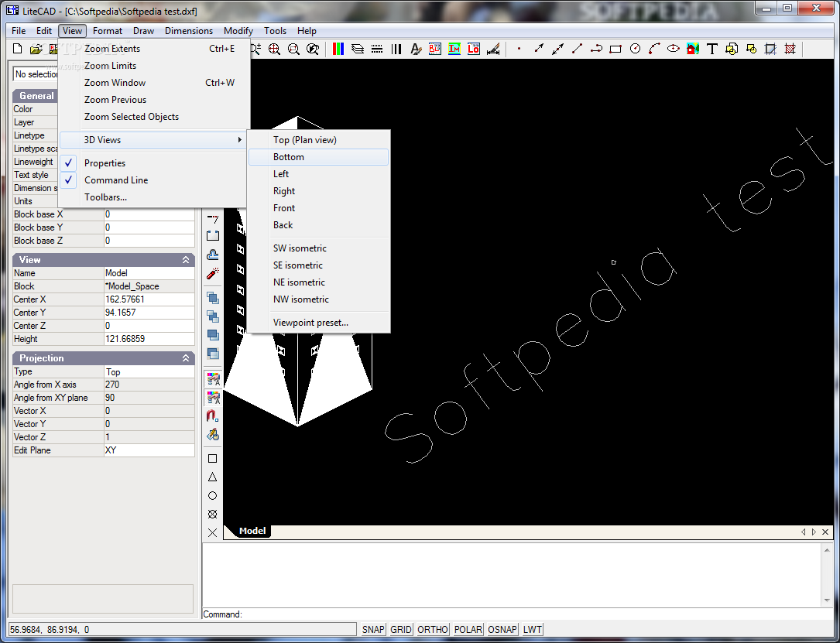The image size is (840, 643).
Task: Choose SW isometric view
Action: (318, 248)
